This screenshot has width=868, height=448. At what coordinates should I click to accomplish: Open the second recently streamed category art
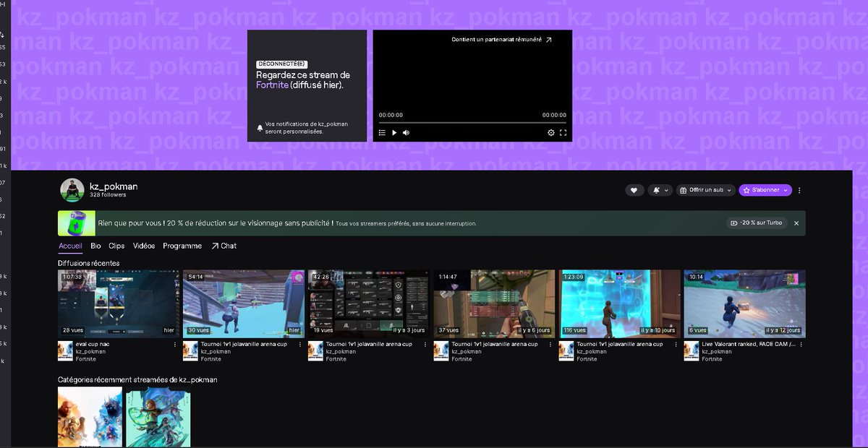[158, 418]
